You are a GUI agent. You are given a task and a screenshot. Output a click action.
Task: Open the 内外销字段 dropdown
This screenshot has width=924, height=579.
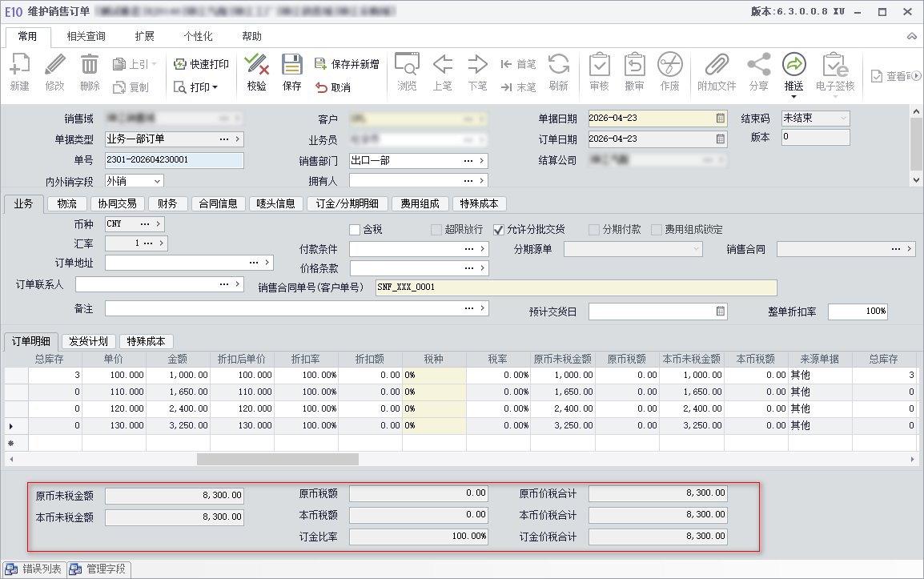pos(157,182)
